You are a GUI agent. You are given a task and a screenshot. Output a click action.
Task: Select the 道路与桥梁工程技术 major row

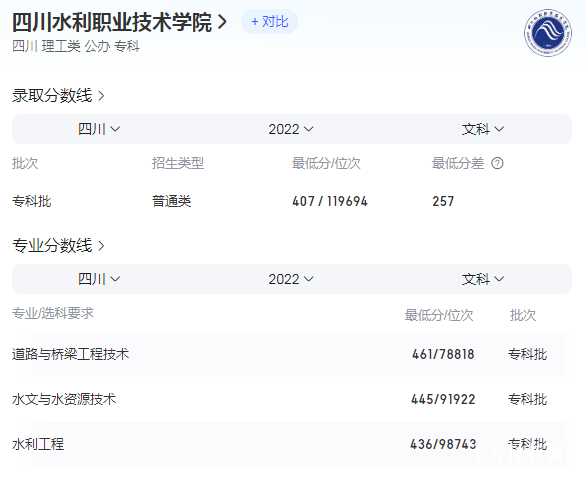292,354
